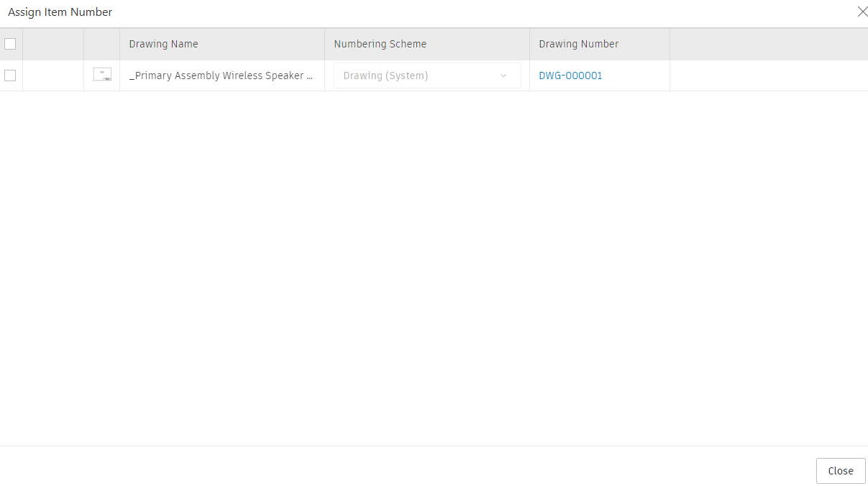This screenshot has height=486, width=868.
Task: Click the chevron arrow in Numbering Scheme field
Action: tap(503, 75)
